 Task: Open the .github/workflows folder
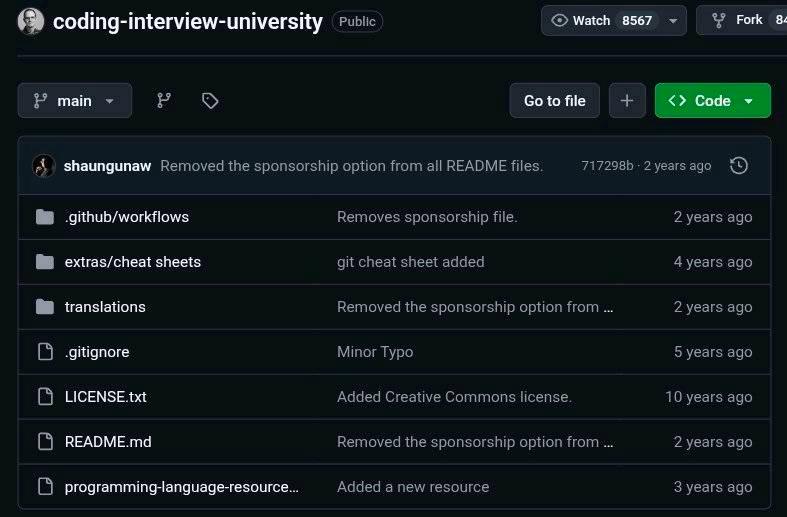point(126,217)
